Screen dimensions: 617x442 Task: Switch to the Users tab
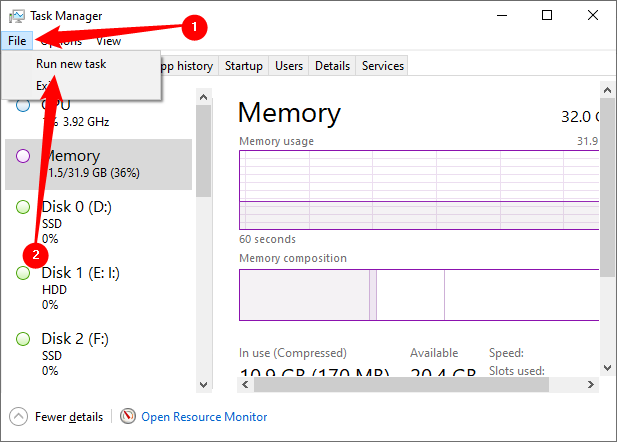pyautogui.click(x=289, y=66)
